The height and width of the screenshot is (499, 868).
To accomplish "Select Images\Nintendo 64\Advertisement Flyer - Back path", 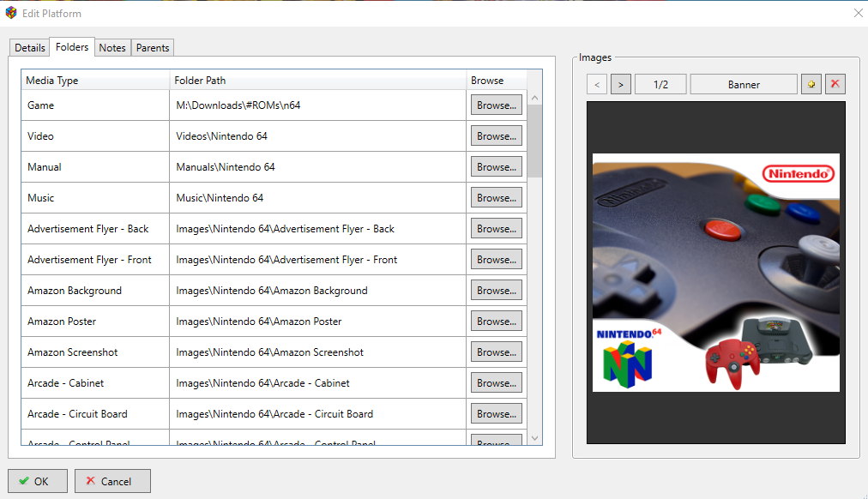I will 317,228.
